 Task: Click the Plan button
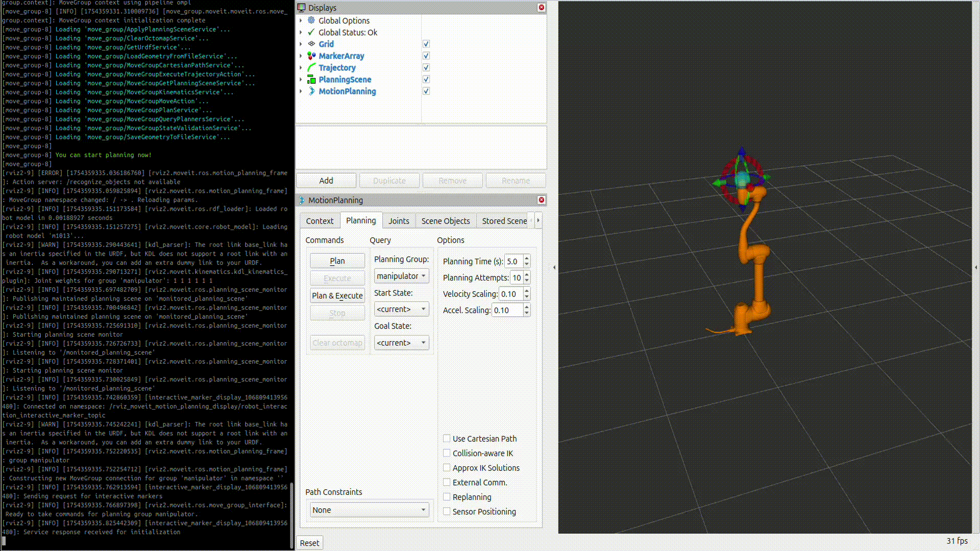tap(337, 261)
